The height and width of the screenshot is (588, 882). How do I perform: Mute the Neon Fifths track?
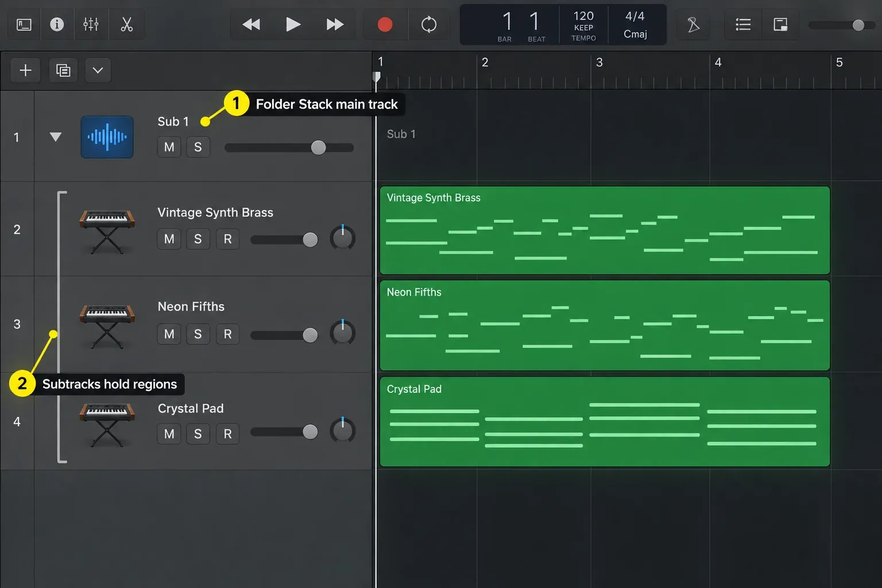(x=169, y=334)
